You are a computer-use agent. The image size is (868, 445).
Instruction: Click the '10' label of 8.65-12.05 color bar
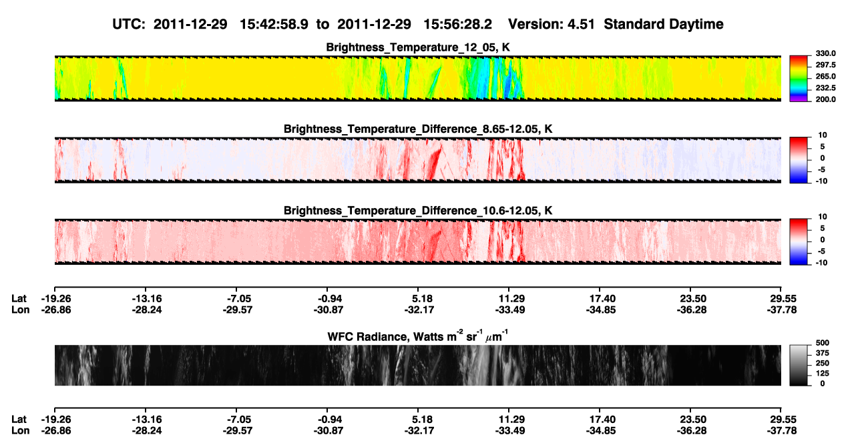[x=823, y=135]
